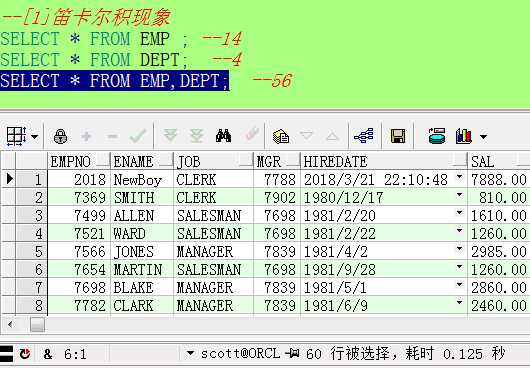Toggle the edit data padlock icon
Screen dimensions: 530x368
pyautogui.click(x=61, y=137)
